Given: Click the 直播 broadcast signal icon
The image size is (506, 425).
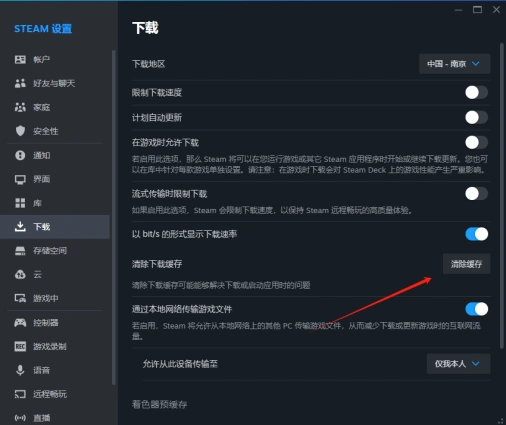Looking at the screenshot, I should click(20, 418).
